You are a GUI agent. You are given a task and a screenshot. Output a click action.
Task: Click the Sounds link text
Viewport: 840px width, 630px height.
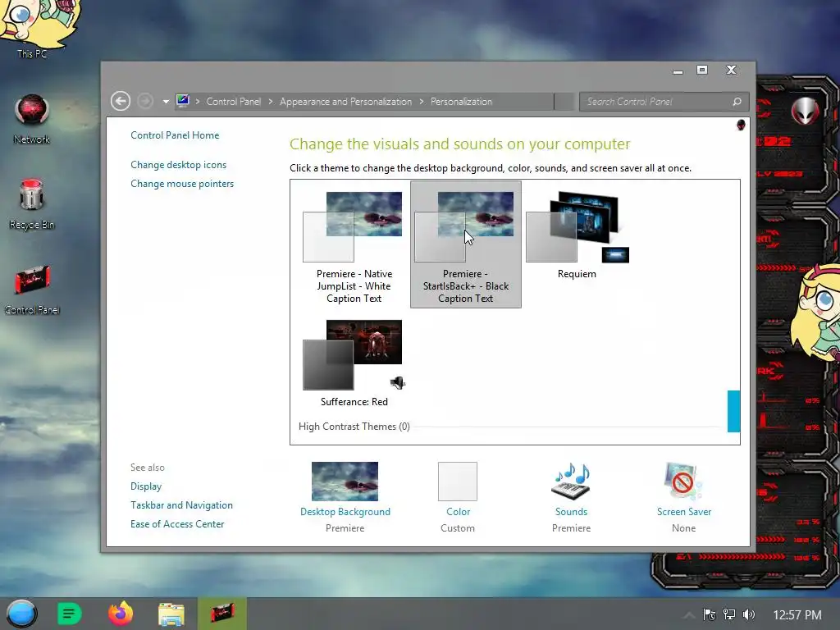pyautogui.click(x=571, y=512)
